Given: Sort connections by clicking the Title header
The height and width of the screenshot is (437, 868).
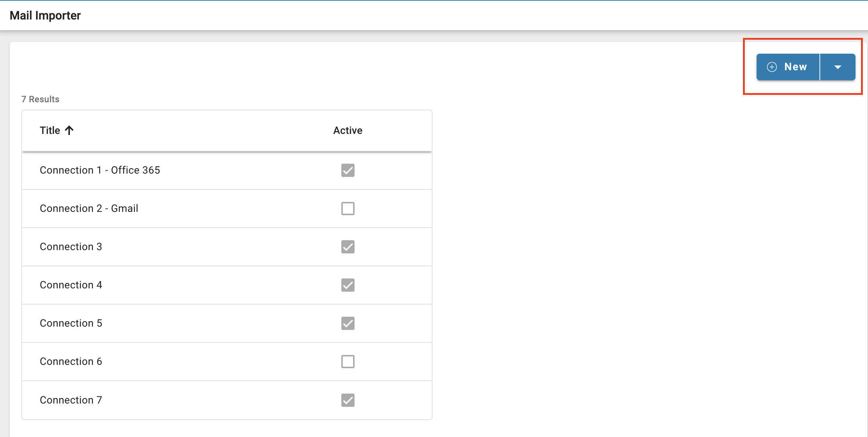Looking at the screenshot, I should pos(50,130).
